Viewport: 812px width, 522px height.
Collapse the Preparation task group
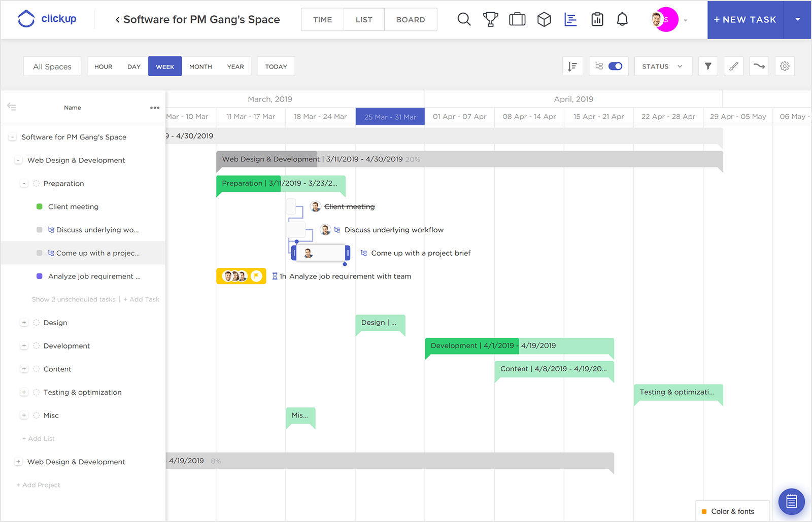tap(24, 183)
